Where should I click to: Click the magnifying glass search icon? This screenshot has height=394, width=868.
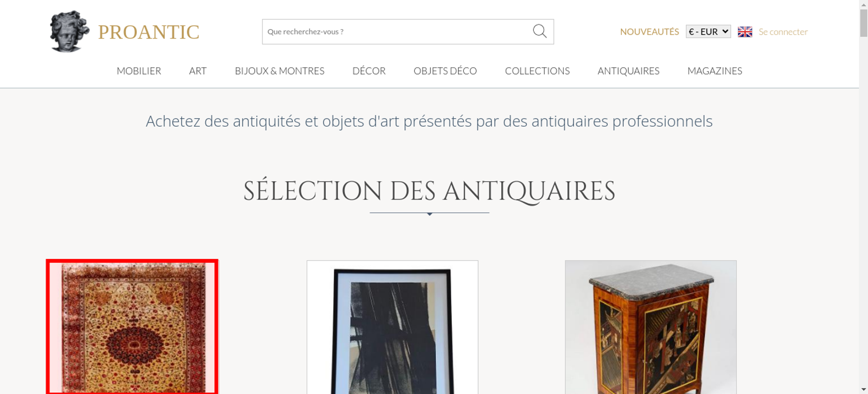[539, 31]
